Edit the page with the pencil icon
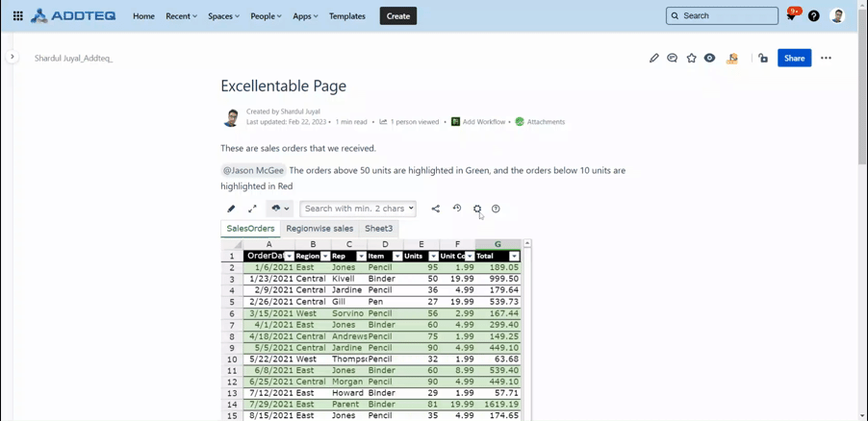The width and height of the screenshot is (868, 421). point(654,58)
